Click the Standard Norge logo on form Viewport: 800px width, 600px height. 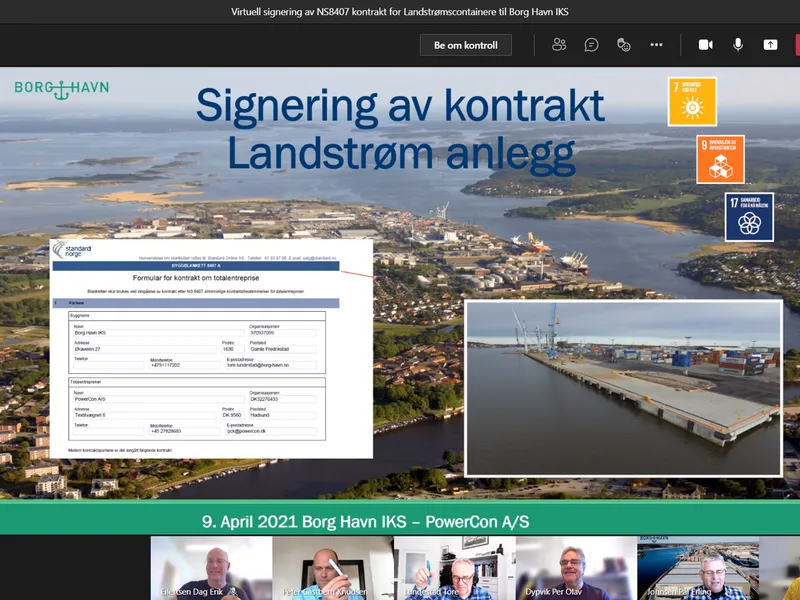(72, 250)
